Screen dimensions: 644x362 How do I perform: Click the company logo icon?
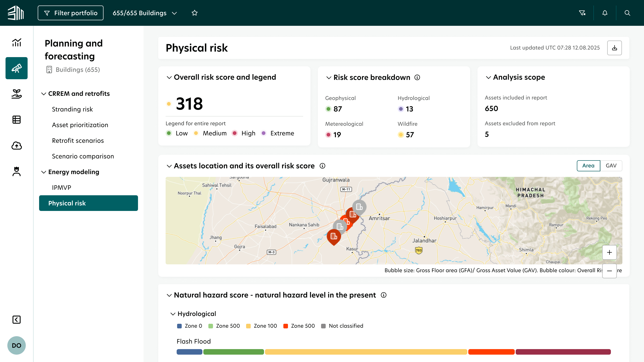coord(16,13)
